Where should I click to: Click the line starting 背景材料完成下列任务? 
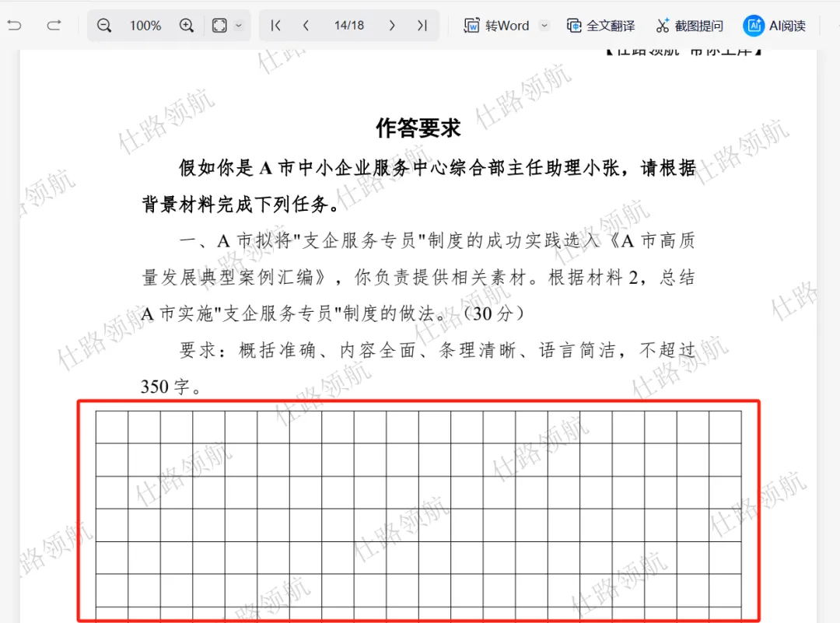(240, 204)
